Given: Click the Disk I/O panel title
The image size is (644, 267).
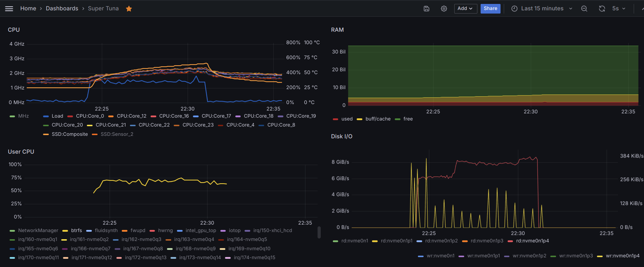Looking at the screenshot, I should pos(341,136).
